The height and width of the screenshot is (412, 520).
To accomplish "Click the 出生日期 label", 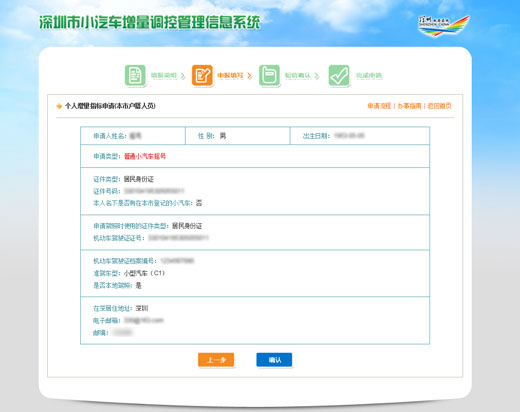I will click(x=316, y=136).
